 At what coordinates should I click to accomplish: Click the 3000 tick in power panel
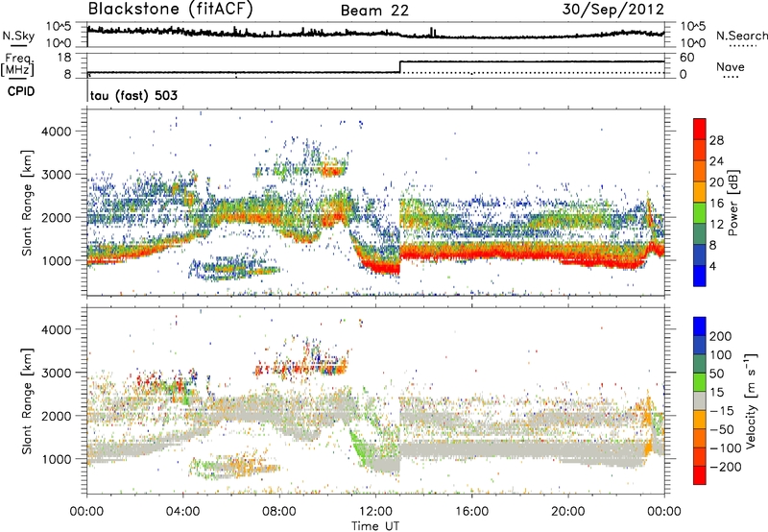click(x=57, y=175)
